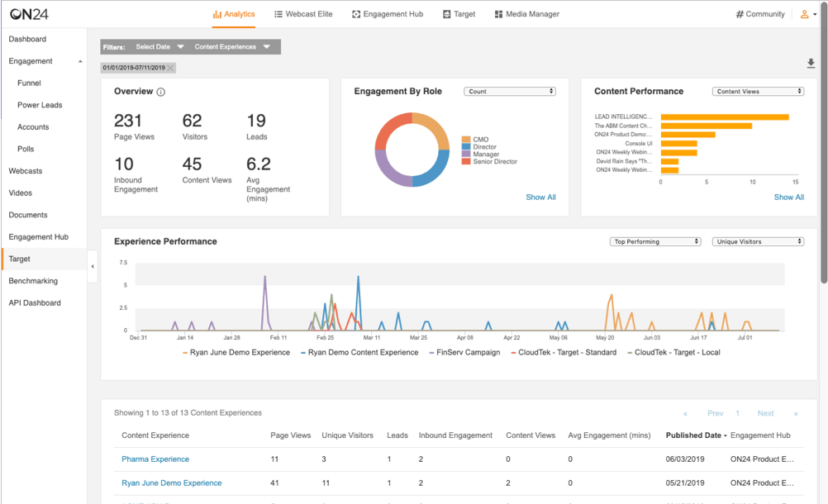Switch to the Target top tab
This screenshot has width=828, height=504.
pyautogui.click(x=459, y=14)
